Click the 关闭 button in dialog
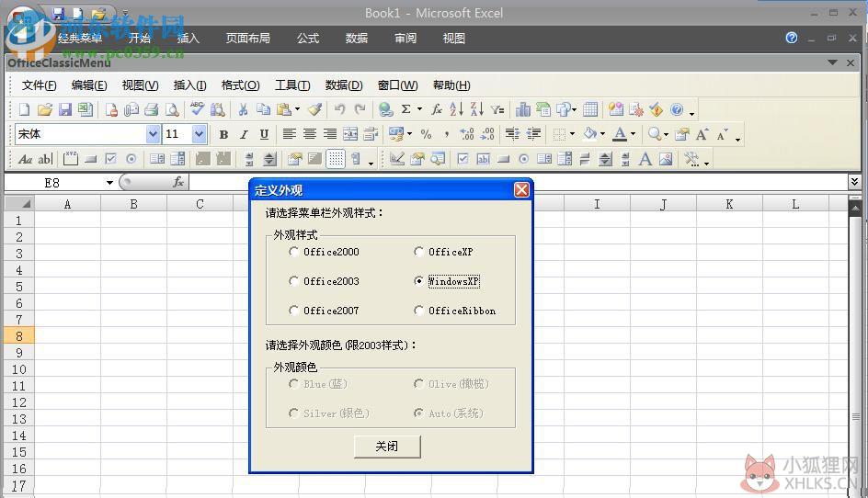Screen dimensions: 868x498 pyautogui.click(x=387, y=446)
